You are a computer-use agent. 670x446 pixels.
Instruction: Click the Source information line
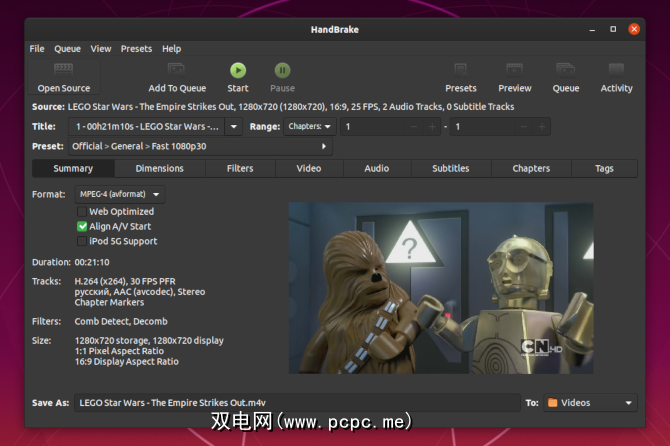pyautogui.click(x=273, y=107)
